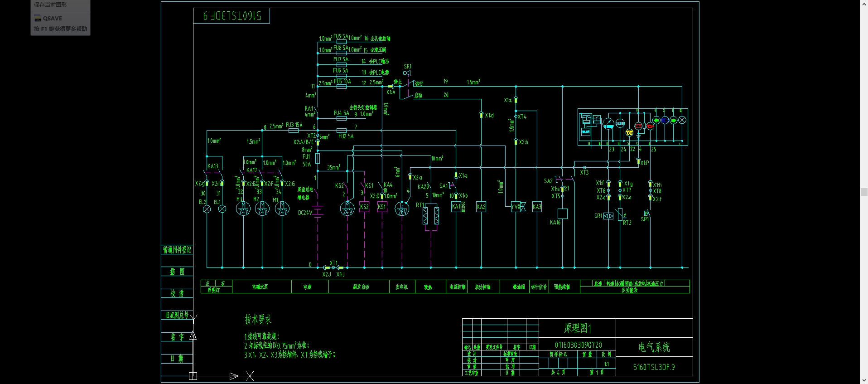Viewport: 868px width, 384px height.
Task: Click the 旧底图总号 sidebar cell
Action: coord(177,315)
